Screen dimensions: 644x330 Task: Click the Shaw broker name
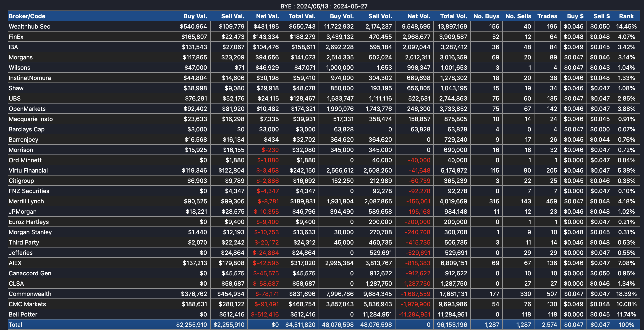(16, 88)
